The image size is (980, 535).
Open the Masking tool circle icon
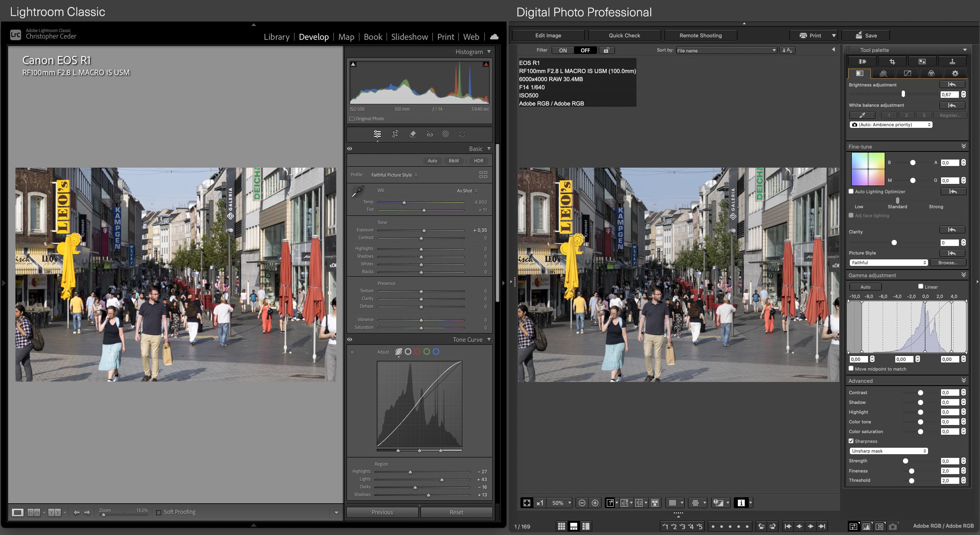[x=445, y=134]
